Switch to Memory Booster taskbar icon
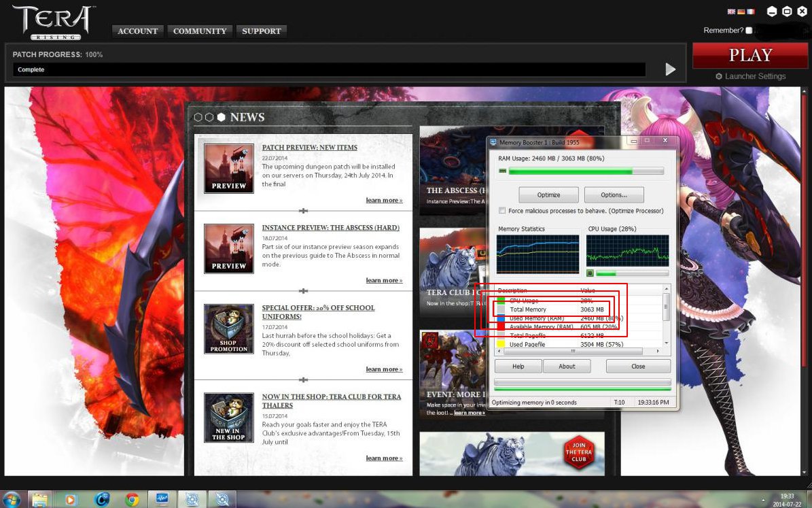 click(x=162, y=500)
